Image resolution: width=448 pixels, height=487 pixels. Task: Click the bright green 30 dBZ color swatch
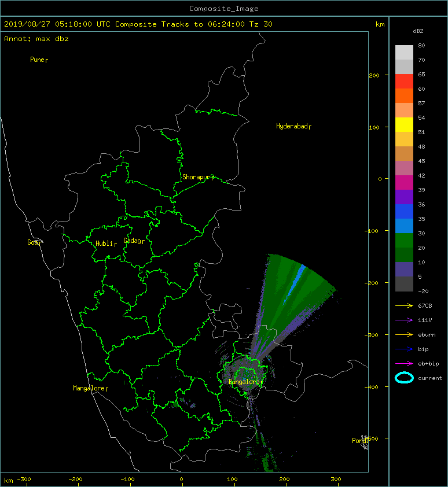(x=404, y=241)
